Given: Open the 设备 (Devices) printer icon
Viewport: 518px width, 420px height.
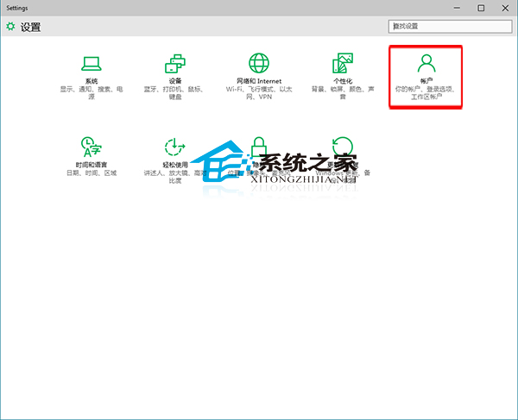Looking at the screenshot, I should (x=175, y=63).
